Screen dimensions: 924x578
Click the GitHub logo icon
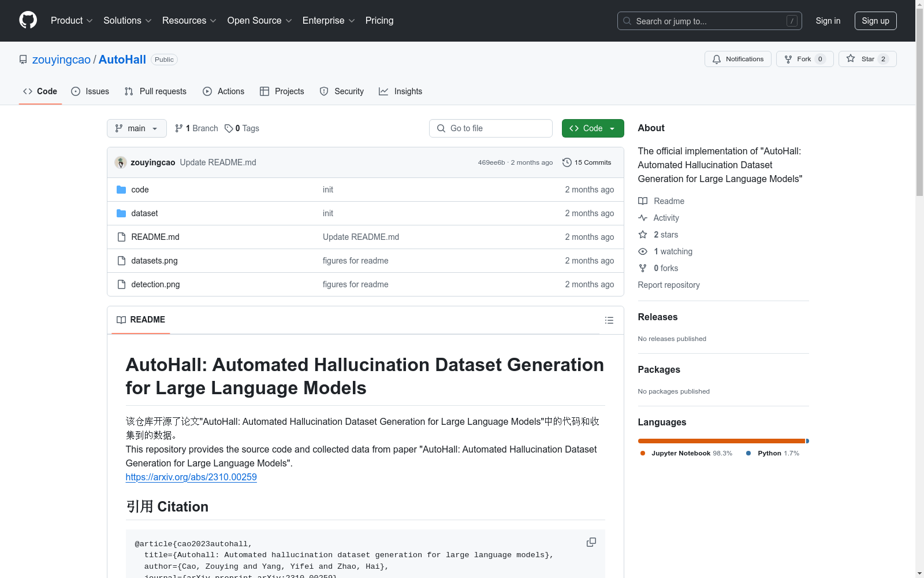28,20
